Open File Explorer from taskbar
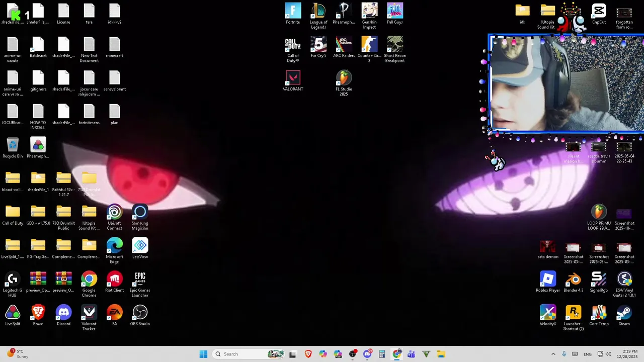Image resolution: width=644 pixels, height=362 pixels. (x=441, y=354)
